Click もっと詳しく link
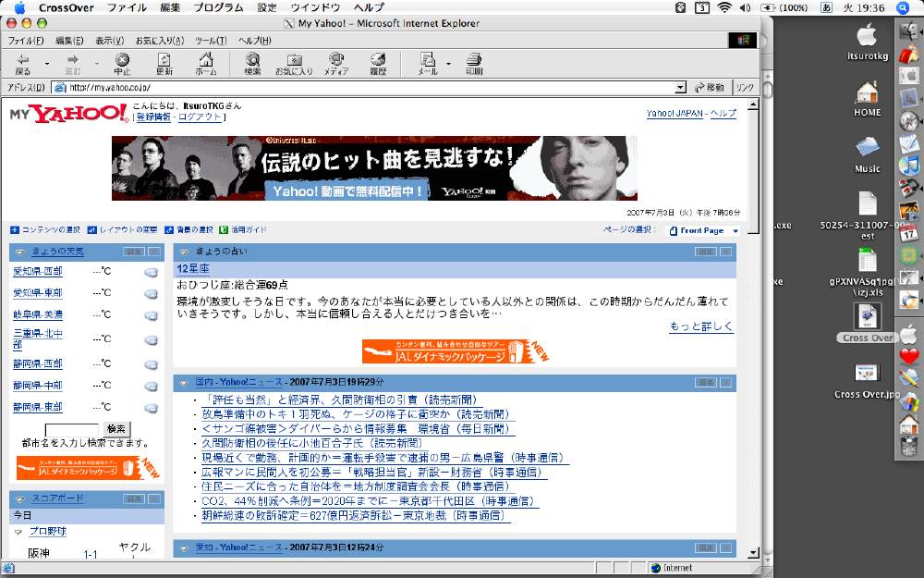This screenshot has height=578, width=924. 702,326
